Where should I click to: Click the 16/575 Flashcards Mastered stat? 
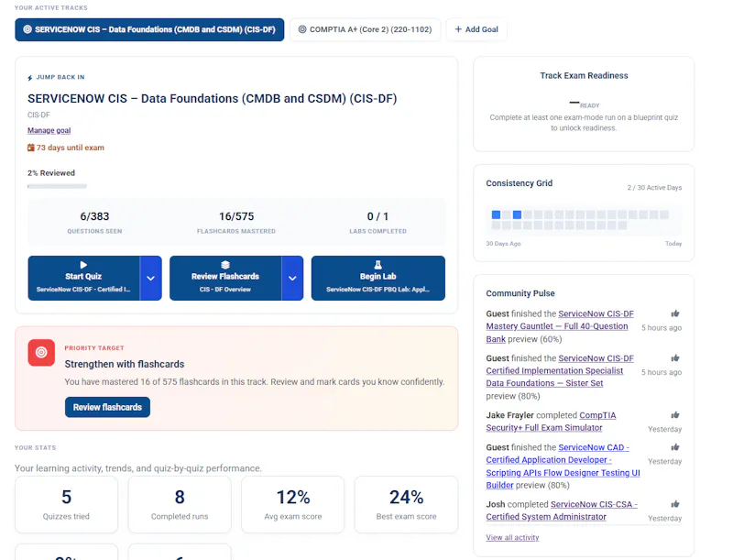(x=236, y=223)
